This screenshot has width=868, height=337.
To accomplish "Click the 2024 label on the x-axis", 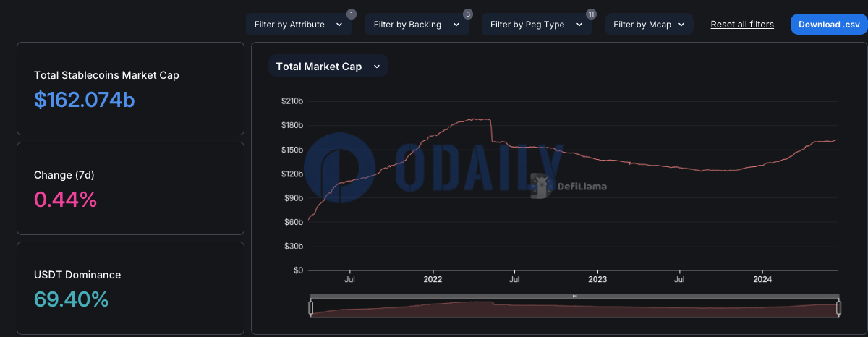I will click(762, 278).
